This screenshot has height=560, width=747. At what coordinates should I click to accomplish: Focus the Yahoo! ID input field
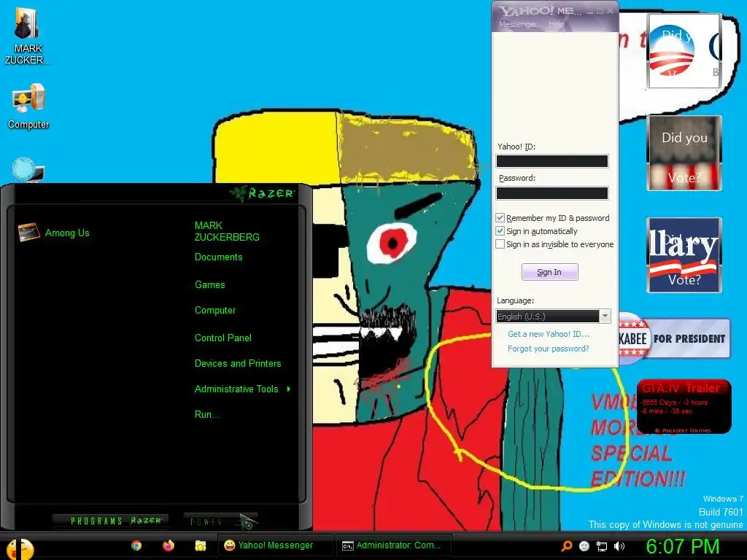point(552,161)
